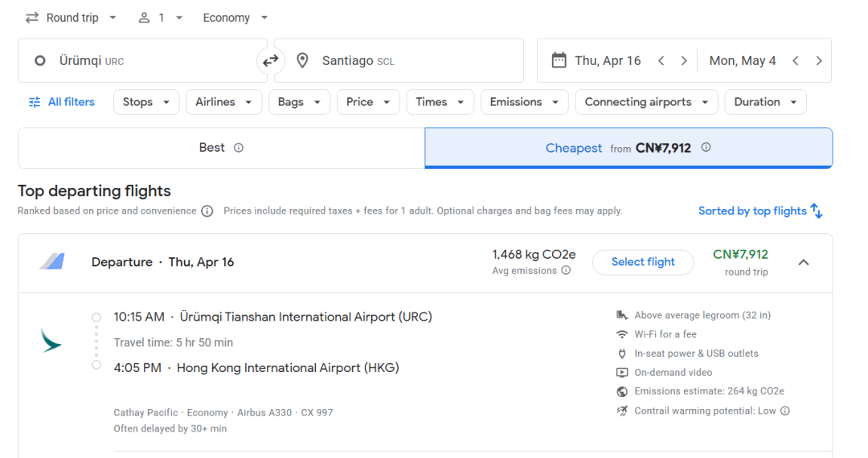Click the multi-airline logo beside Departure
This screenshot has width=868, height=458.
tap(52, 261)
